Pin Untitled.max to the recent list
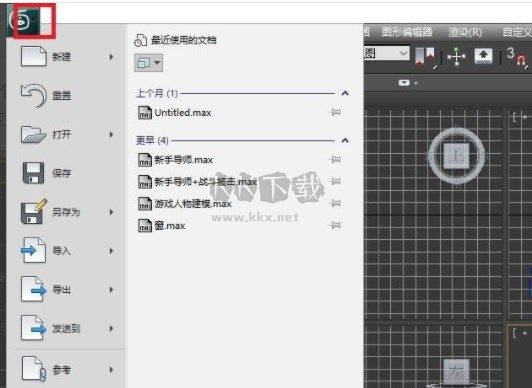 click(335, 112)
